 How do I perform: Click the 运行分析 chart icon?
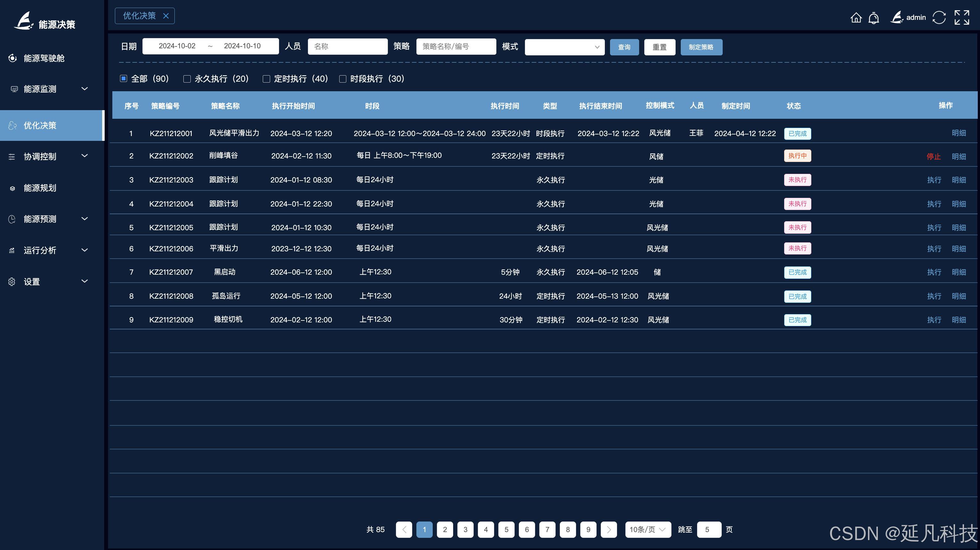[x=12, y=250]
